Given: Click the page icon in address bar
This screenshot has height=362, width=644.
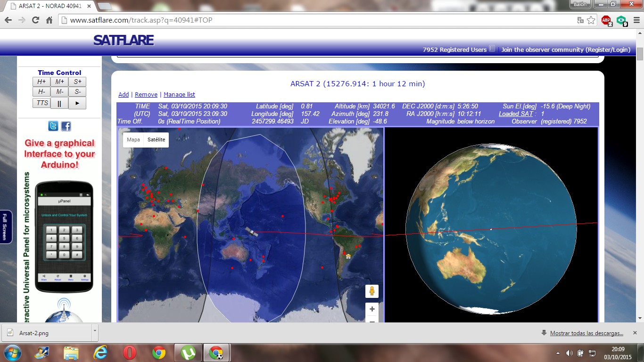Looking at the screenshot, I should [65, 20].
